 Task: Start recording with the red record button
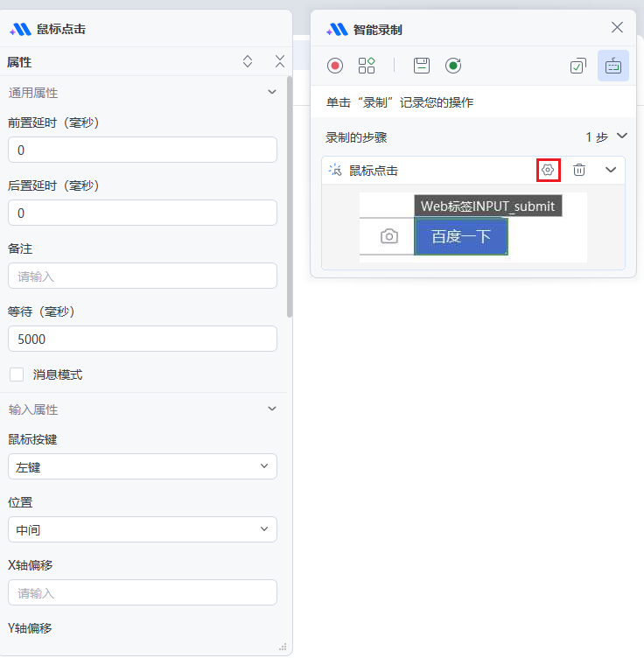tap(335, 66)
